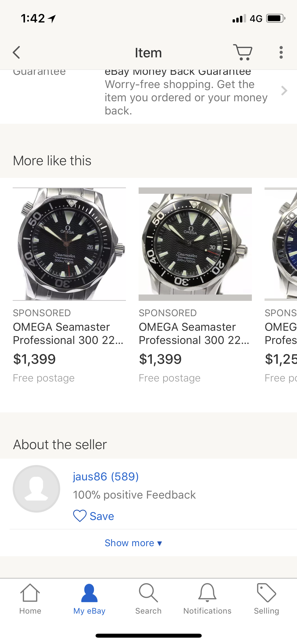Tap the seller's avatar placeholder
The width and height of the screenshot is (297, 644).
click(36, 489)
